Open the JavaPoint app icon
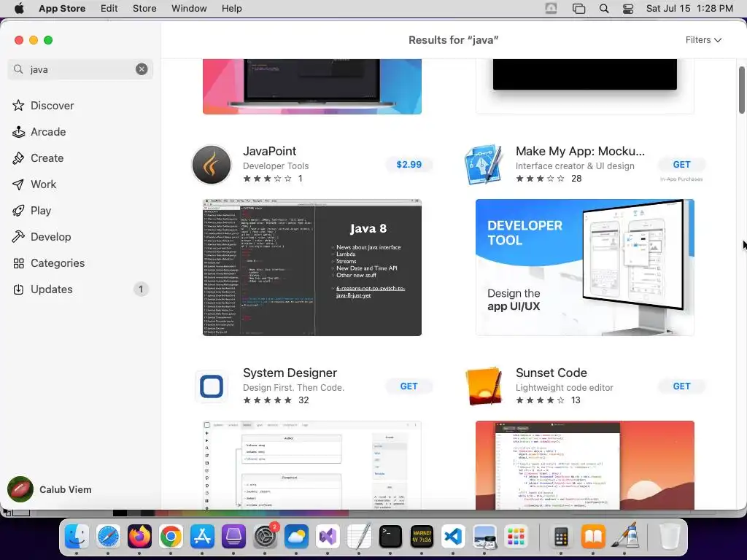This screenshot has height=560, width=747. pyautogui.click(x=212, y=164)
